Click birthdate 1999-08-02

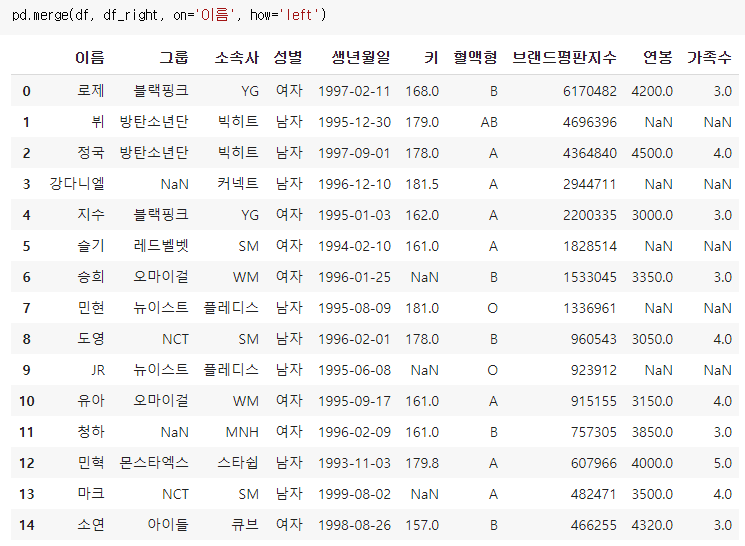[354, 494]
